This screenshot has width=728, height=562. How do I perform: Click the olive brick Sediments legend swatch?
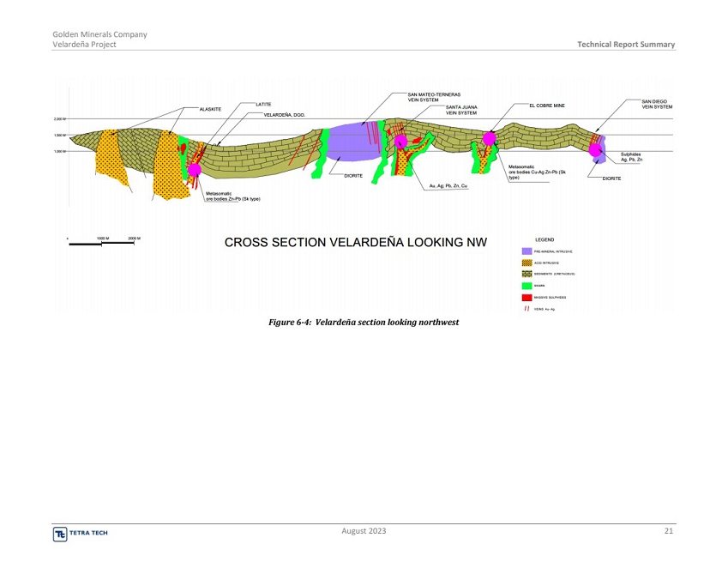(x=526, y=274)
